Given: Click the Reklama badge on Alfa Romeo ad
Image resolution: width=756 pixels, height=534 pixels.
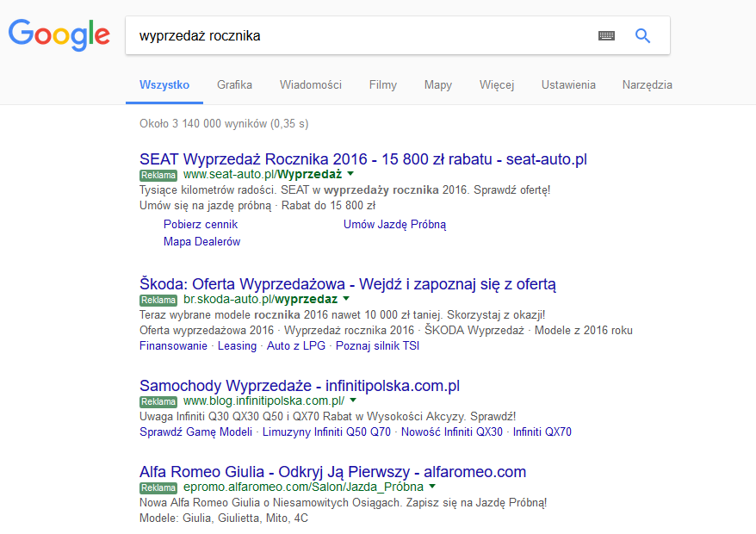Looking at the screenshot, I should (x=158, y=487).
